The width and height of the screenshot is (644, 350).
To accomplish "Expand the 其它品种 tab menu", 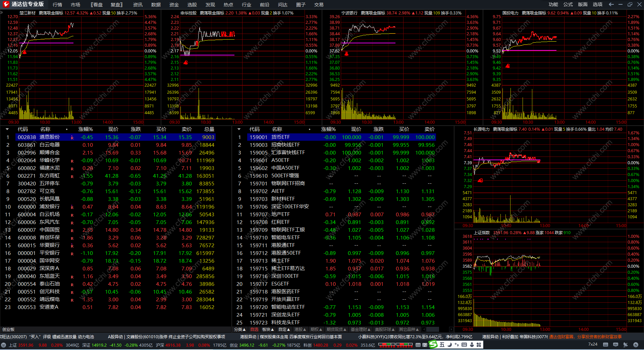I will click(x=409, y=330).
